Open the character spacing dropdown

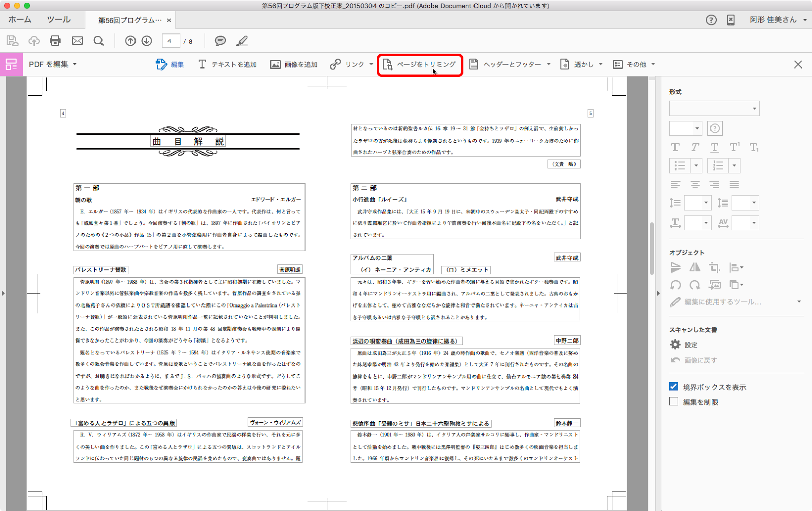[x=745, y=223]
